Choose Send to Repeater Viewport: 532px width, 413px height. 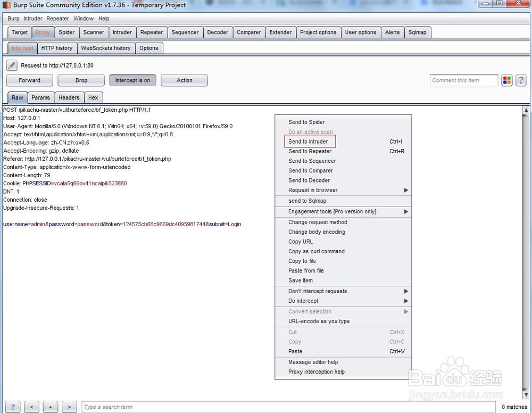pyautogui.click(x=343, y=151)
